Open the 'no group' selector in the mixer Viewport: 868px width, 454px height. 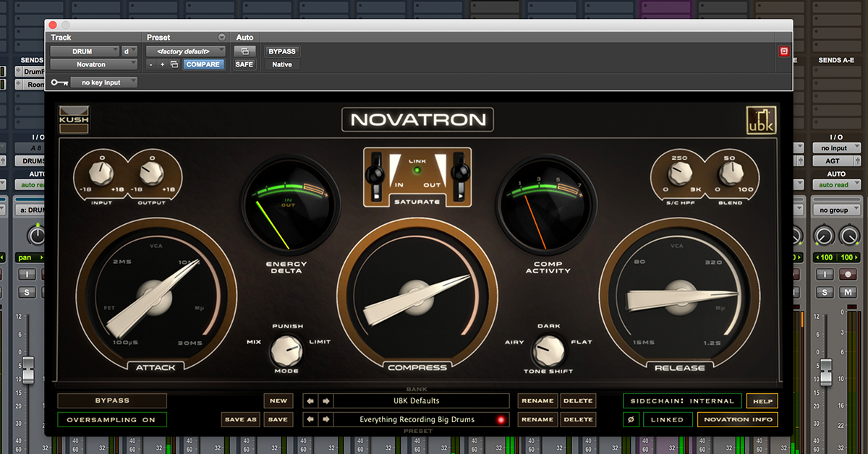click(x=838, y=210)
